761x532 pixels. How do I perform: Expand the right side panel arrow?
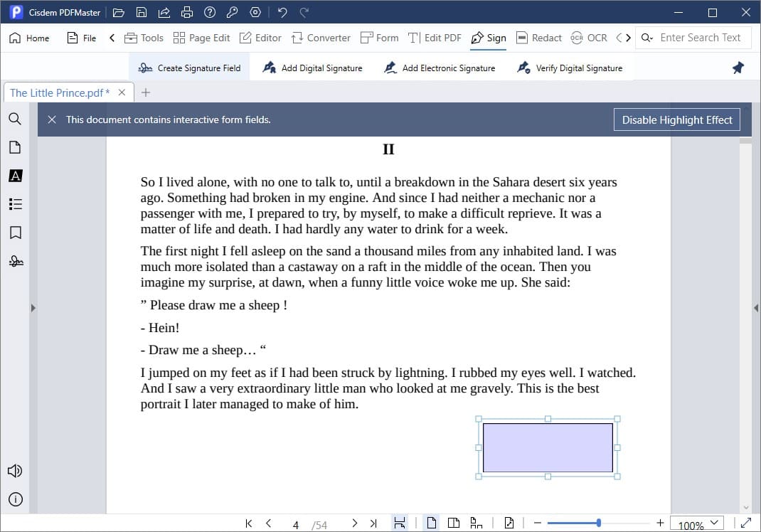pos(755,308)
